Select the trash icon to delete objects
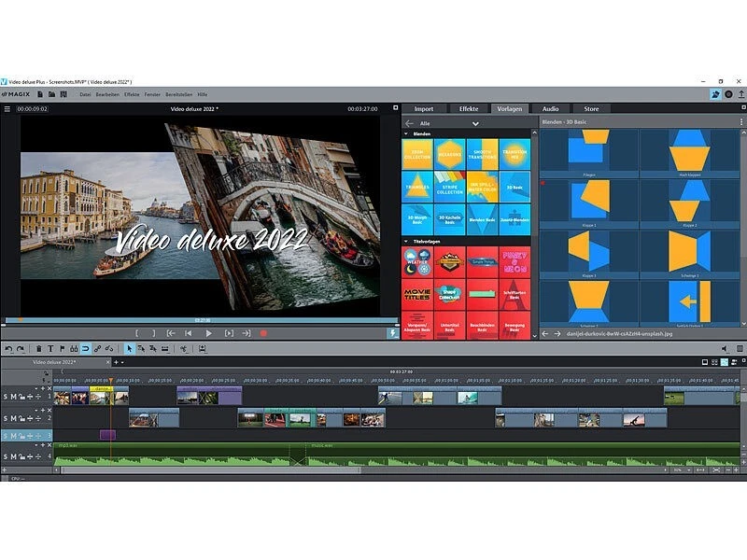Image resolution: width=747 pixels, height=560 pixels. point(38,347)
